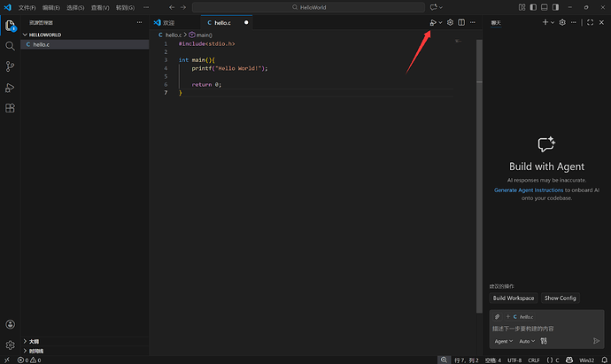This screenshot has width=611, height=364.
Task: Go forward with right arrow
Action: pos(183,7)
